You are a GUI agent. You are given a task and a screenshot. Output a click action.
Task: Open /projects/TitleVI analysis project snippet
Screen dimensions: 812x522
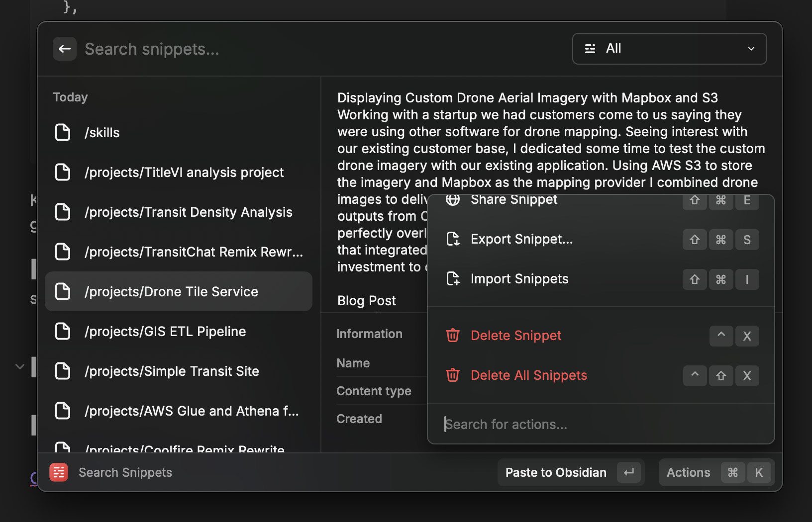point(179,172)
